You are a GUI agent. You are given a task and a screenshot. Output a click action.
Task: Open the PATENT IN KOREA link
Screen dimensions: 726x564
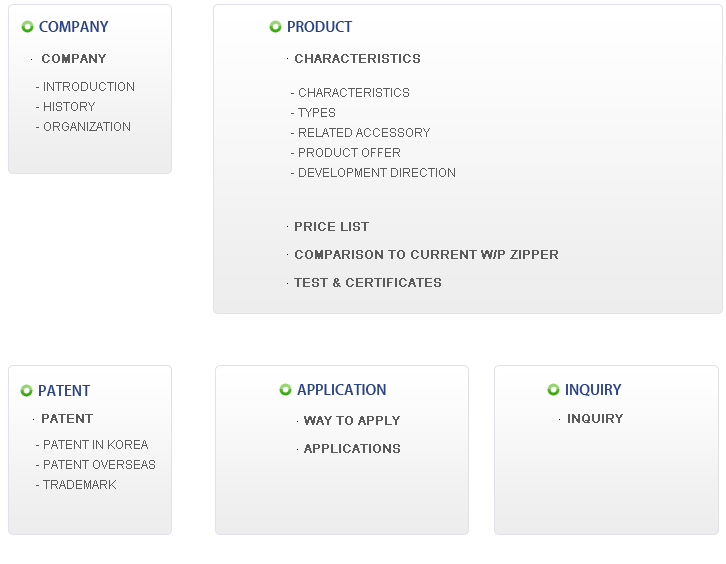pyautogui.click(x=95, y=445)
